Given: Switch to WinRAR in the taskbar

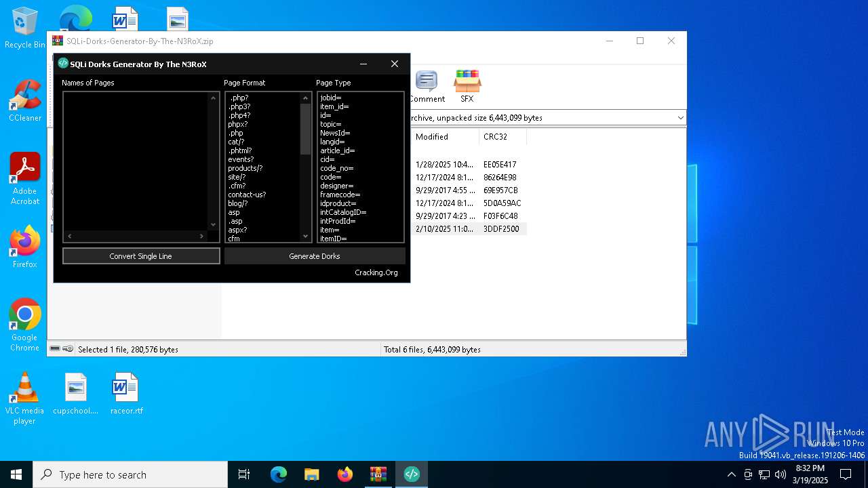Looking at the screenshot, I should [x=378, y=474].
